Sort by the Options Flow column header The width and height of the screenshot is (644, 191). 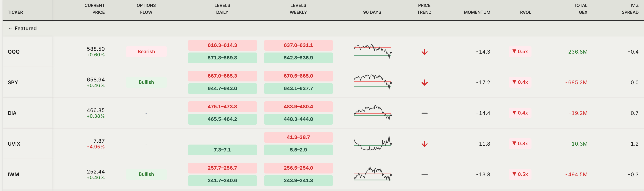[x=146, y=9]
